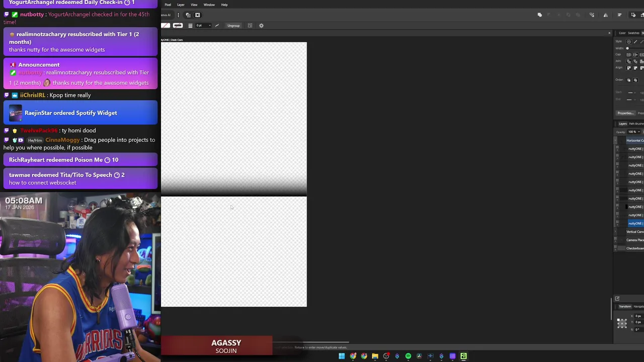The height and width of the screenshot is (362, 644).
Task: Open the Windows Start menu
Action: pyautogui.click(x=342, y=356)
